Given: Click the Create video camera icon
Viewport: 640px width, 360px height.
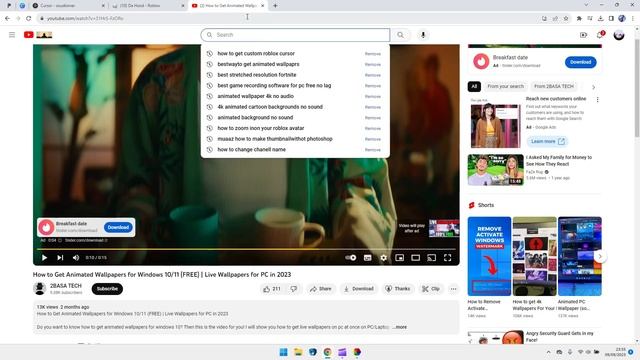Looking at the screenshot, I should coord(583,35).
